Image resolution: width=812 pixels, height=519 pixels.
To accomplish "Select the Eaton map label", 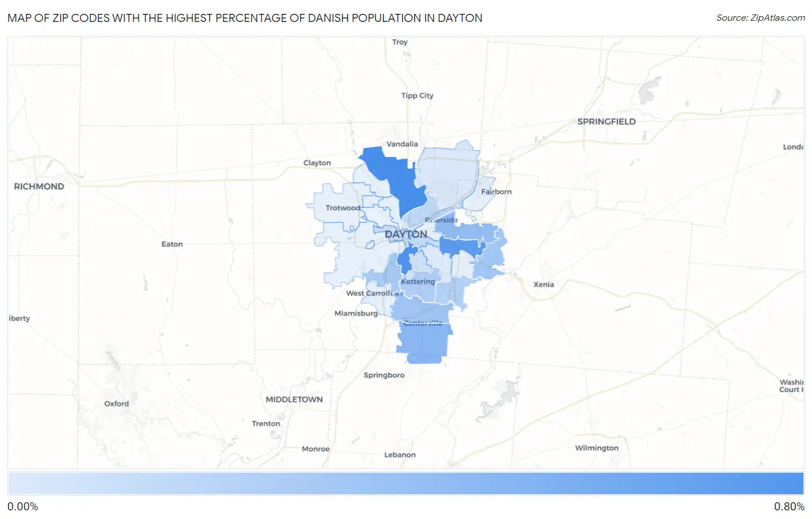I will tap(172, 244).
